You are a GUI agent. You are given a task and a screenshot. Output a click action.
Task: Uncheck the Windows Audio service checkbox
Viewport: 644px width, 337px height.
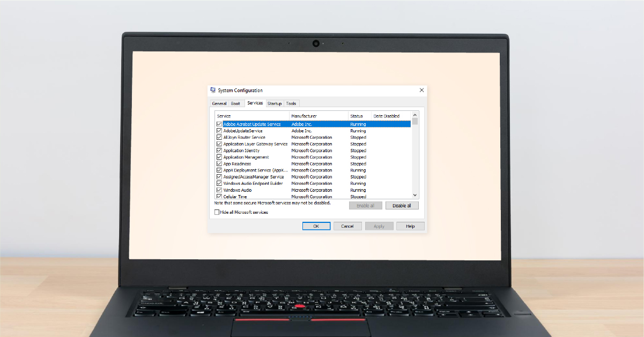click(219, 190)
